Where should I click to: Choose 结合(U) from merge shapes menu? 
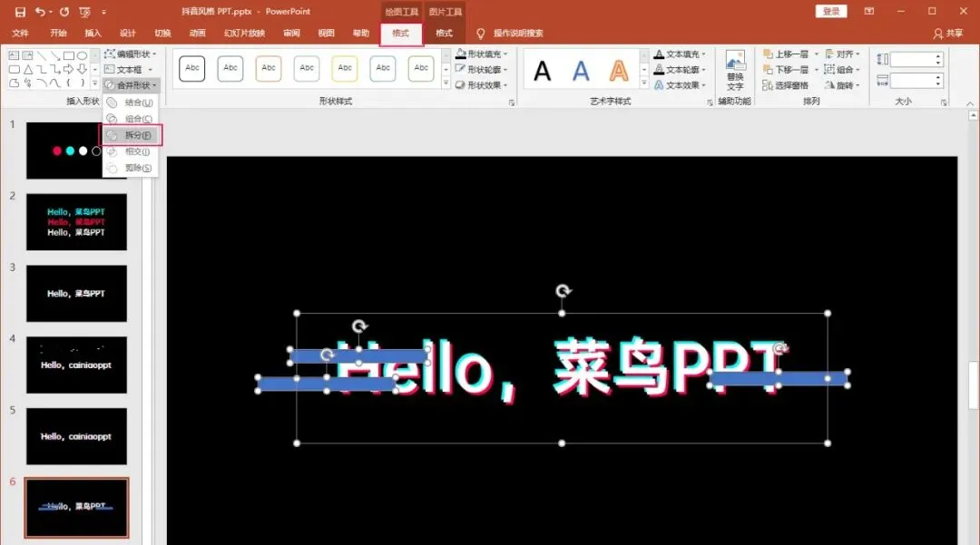click(130, 102)
